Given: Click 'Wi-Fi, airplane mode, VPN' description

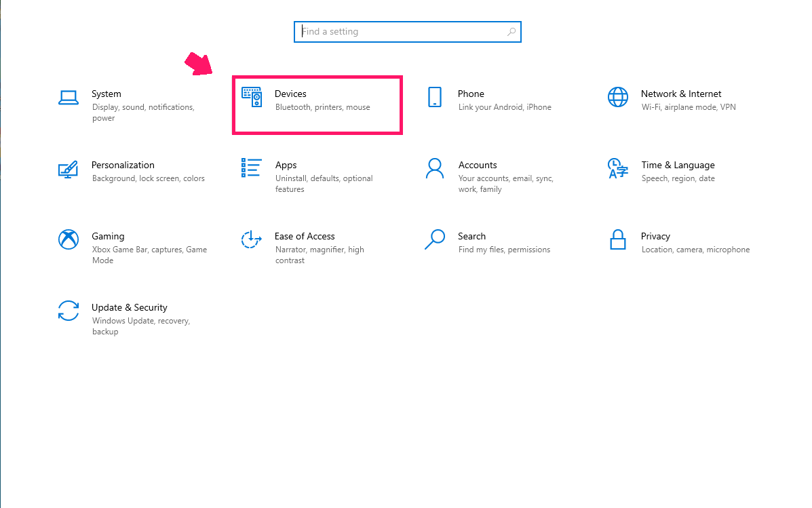Looking at the screenshot, I should point(689,107).
